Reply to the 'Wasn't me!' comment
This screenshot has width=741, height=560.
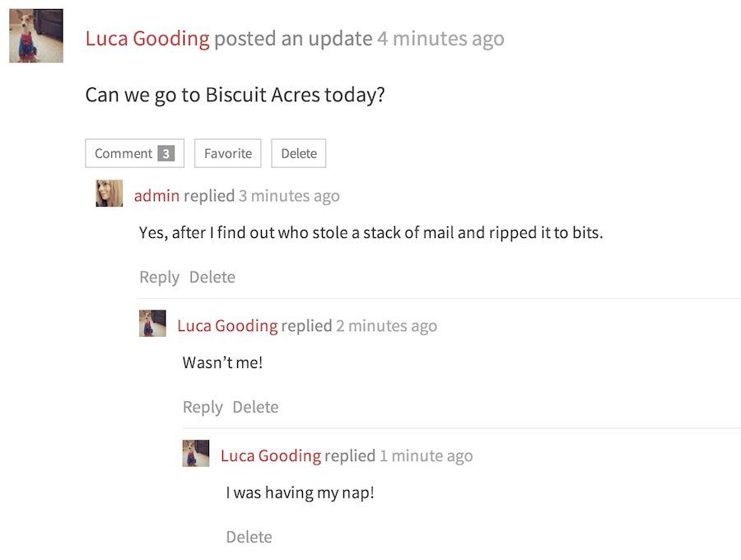click(203, 408)
